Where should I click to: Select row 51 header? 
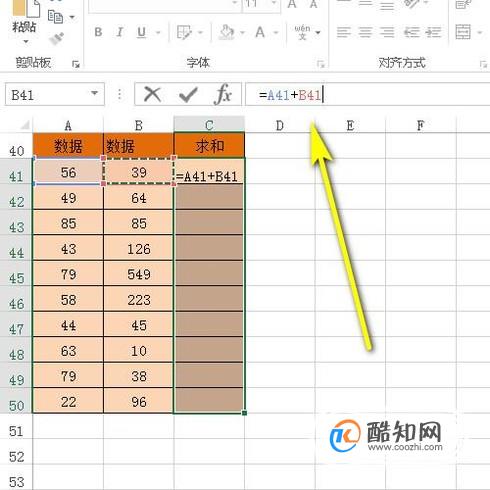[16, 431]
